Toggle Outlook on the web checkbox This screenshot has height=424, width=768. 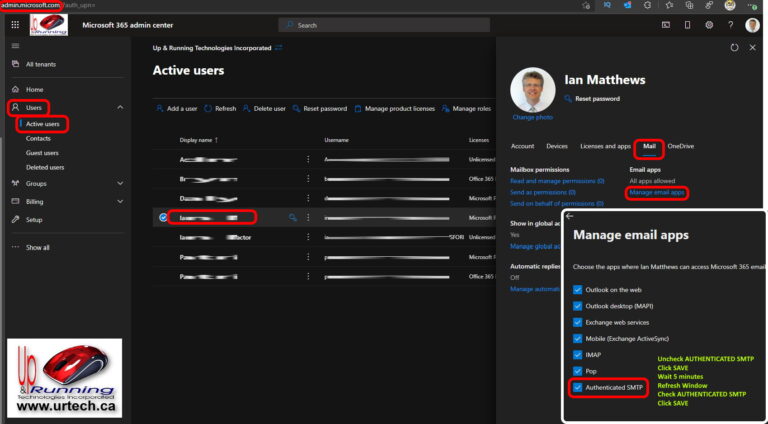(577, 289)
